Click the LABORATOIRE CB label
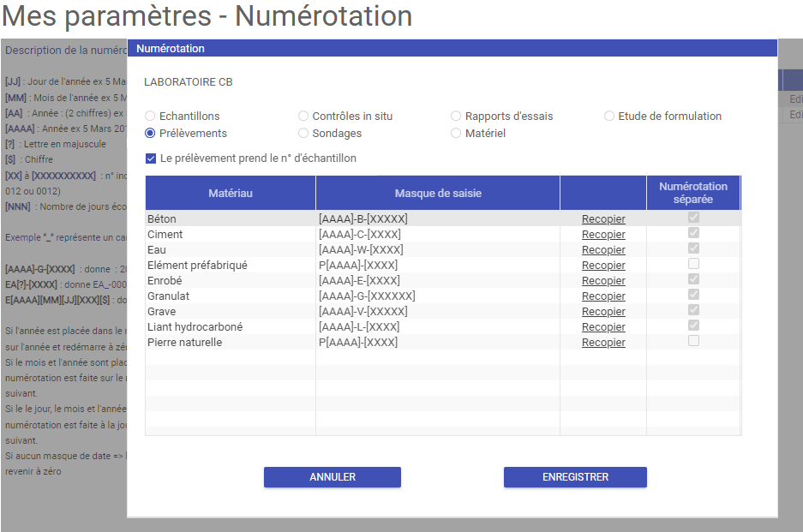Screen dimensions: 803x532 click(x=188, y=82)
